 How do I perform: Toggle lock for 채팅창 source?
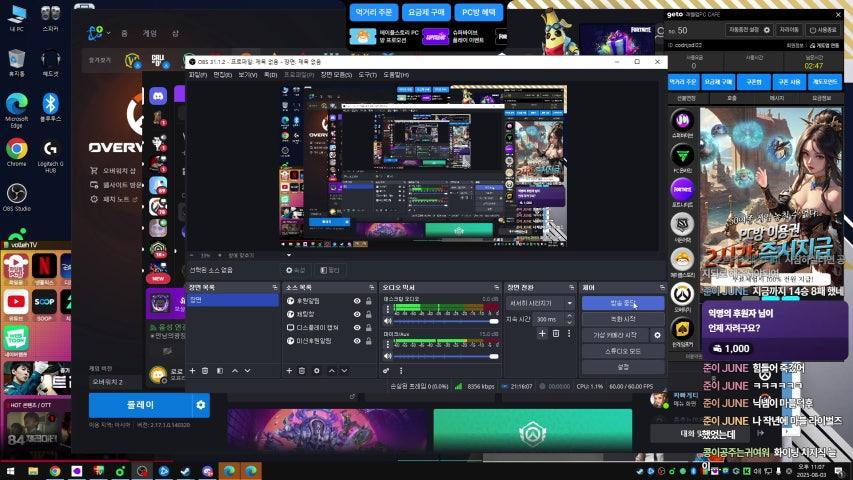(x=369, y=314)
